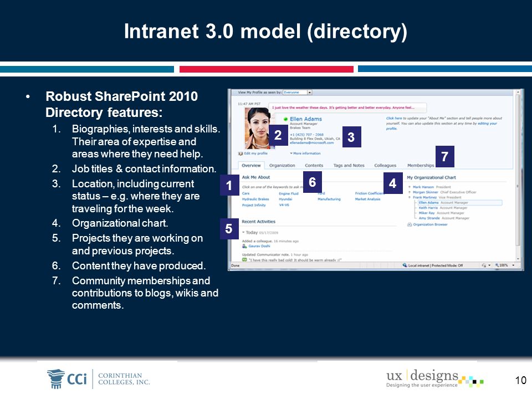Expand More information section
This screenshot has height=399, width=532.
(x=305, y=154)
